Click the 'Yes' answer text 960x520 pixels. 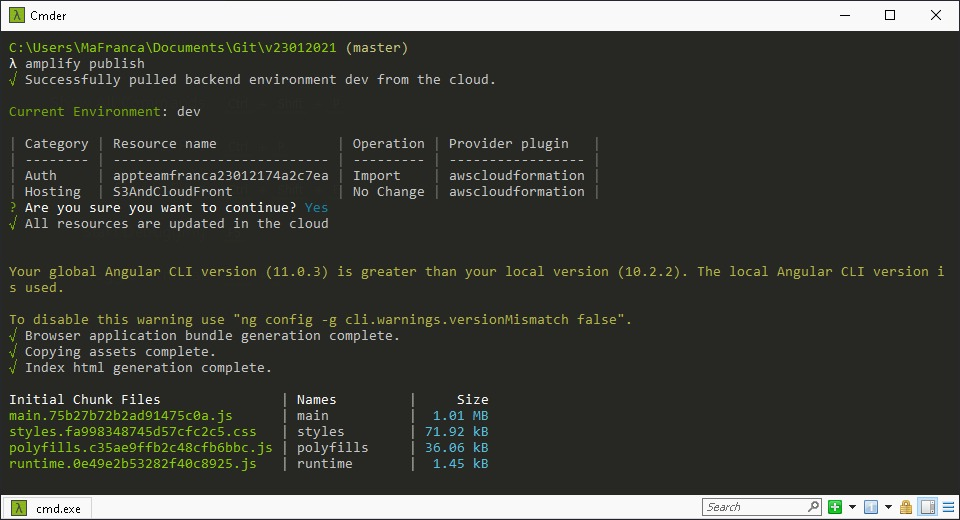point(317,208)
